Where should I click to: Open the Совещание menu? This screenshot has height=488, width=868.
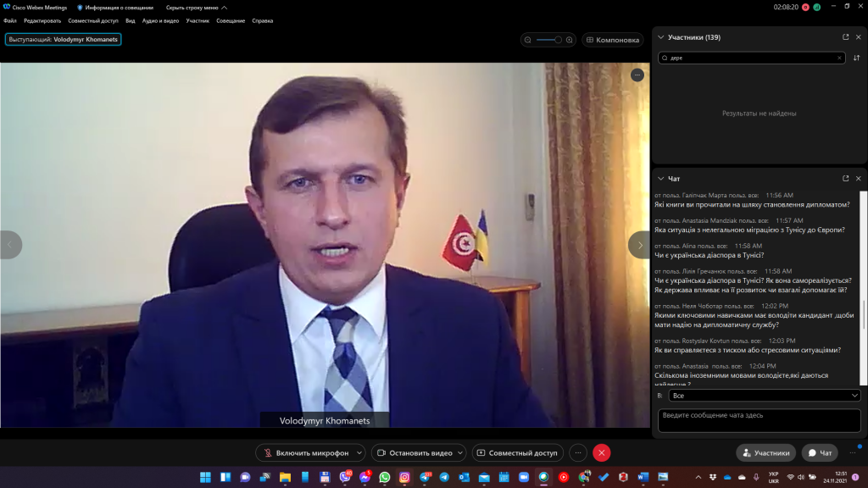pyautogui.click(x=231, y=20)
